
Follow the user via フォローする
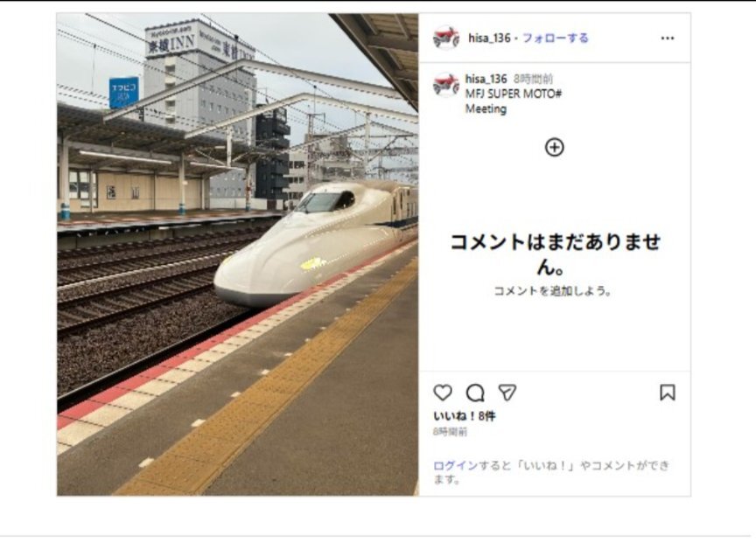[x=556, y=38]
